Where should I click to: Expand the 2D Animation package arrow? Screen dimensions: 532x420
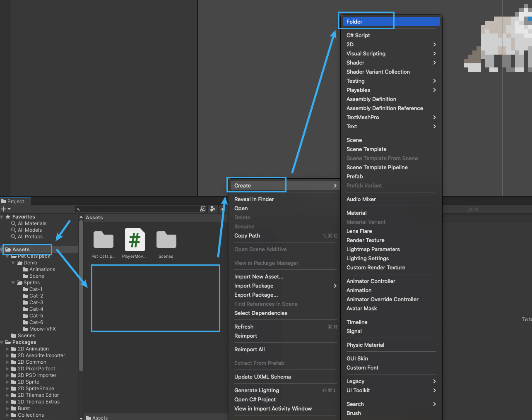point(7,349)
